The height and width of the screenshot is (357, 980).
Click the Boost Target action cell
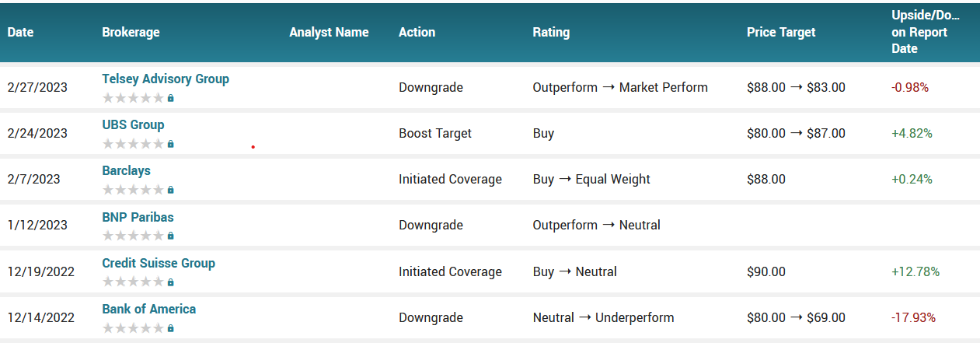click(435, 133)
